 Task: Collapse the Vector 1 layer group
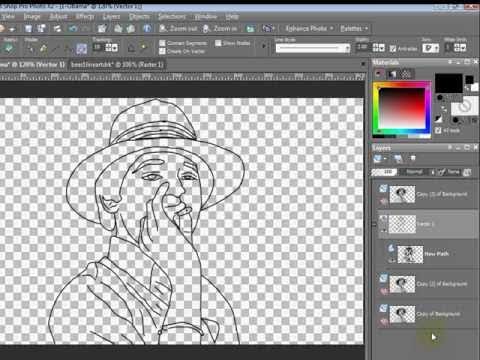point(374,224)
